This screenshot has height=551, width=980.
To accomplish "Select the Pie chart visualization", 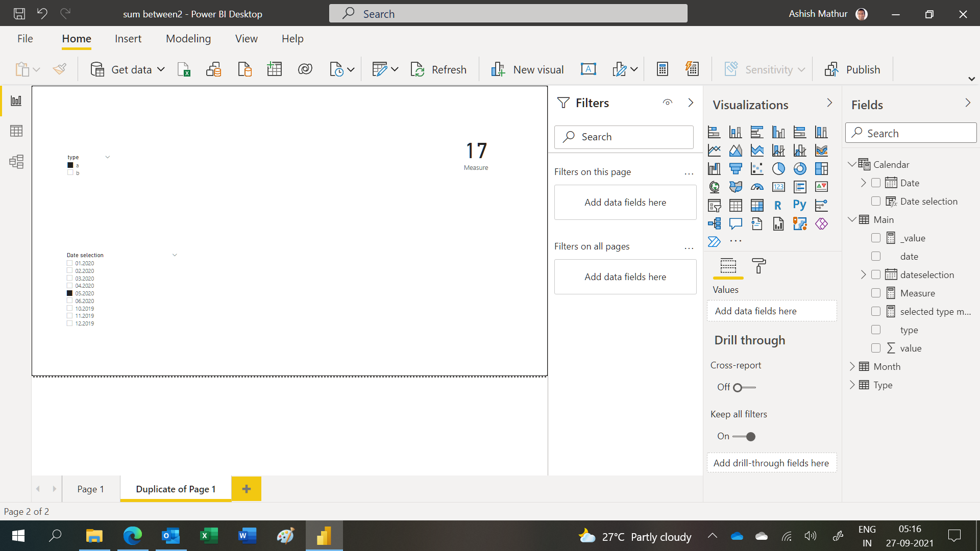I will tap(778, 168).
